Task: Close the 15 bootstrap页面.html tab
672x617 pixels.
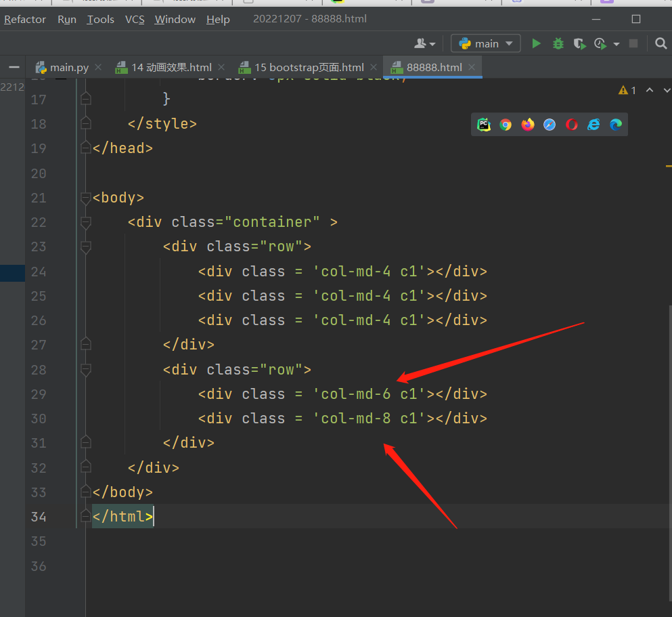Action: click(x=374, y=67)
